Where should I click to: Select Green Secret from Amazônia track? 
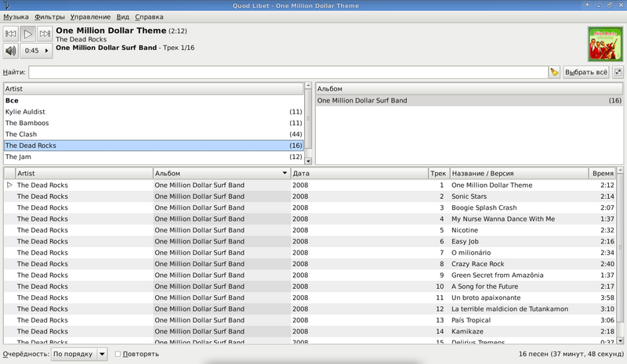tap(310, 275)
